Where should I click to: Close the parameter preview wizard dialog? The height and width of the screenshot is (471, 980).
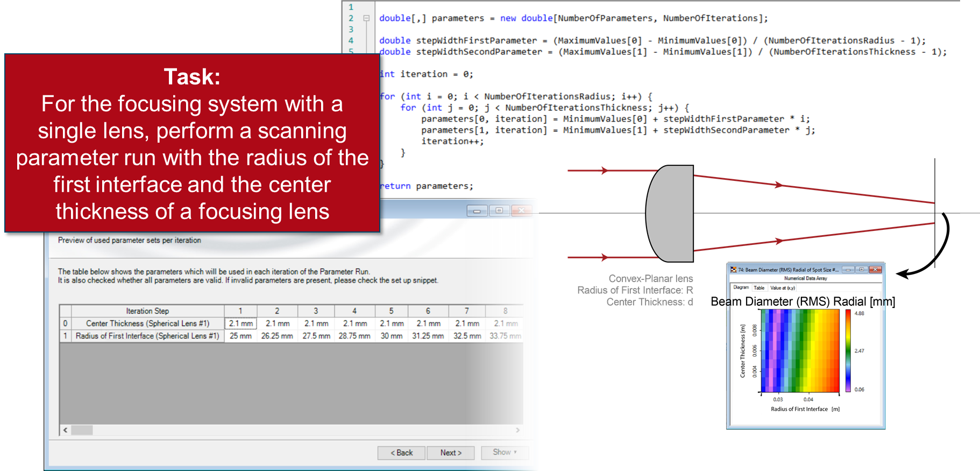coord(521,210)
